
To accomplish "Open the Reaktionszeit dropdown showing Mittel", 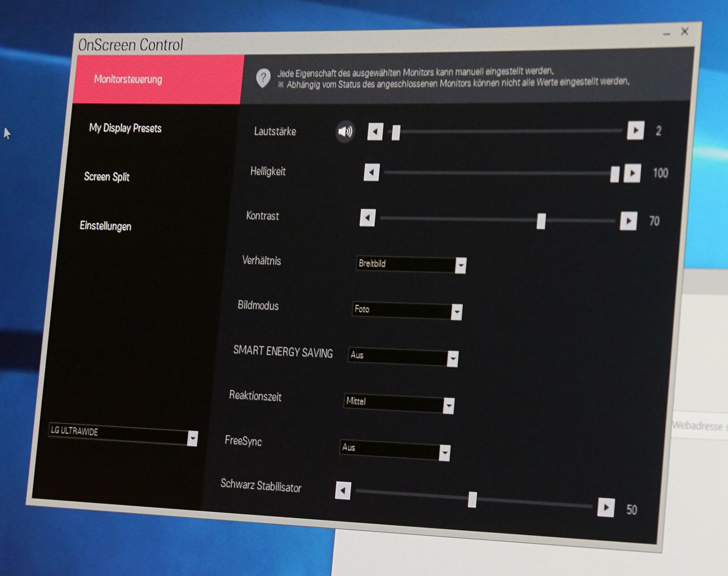I will (399, 403).
